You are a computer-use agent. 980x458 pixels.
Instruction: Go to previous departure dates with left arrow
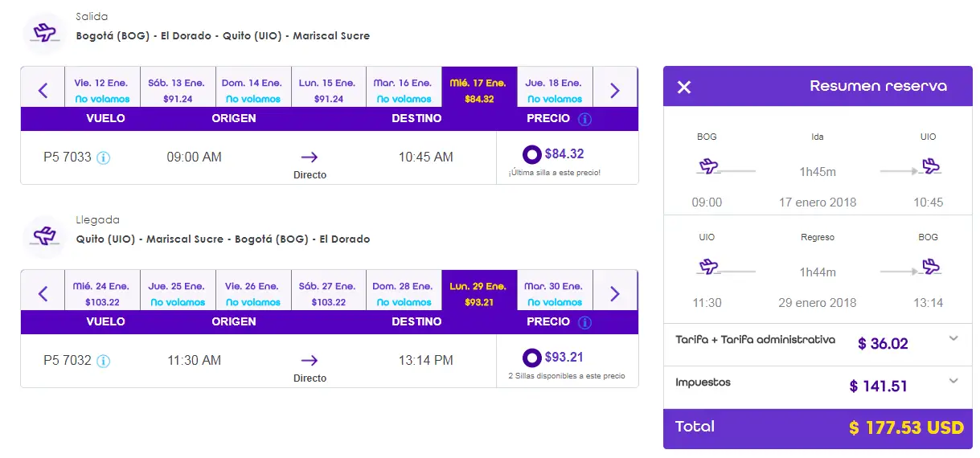(x=43, y=90)
